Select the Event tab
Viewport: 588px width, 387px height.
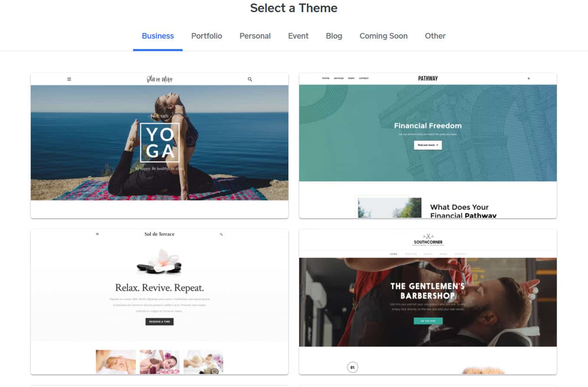pos(298,36)
